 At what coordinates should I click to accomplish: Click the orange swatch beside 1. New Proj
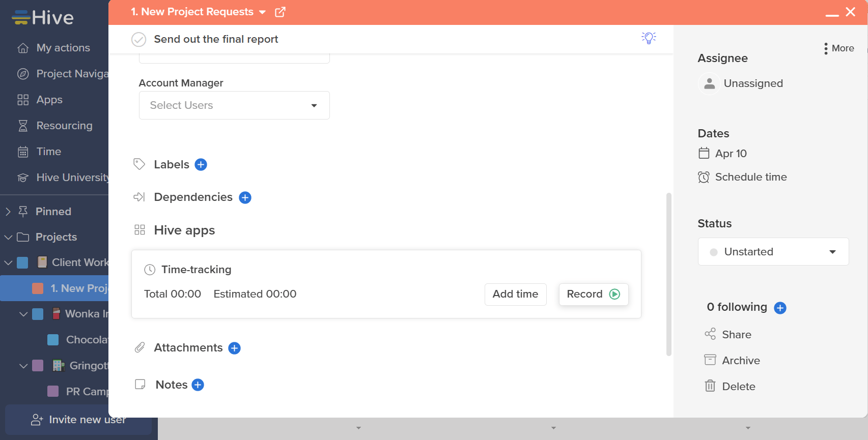coord(38,288)
